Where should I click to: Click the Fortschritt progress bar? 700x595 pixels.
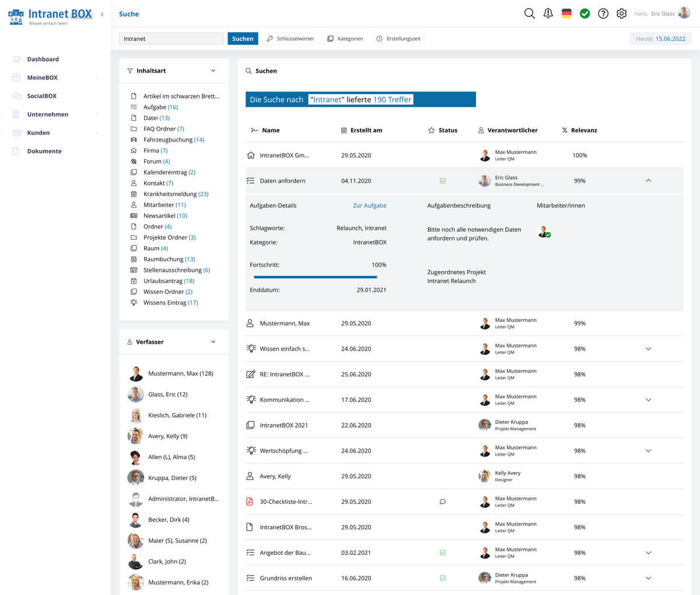coord(316,277)
